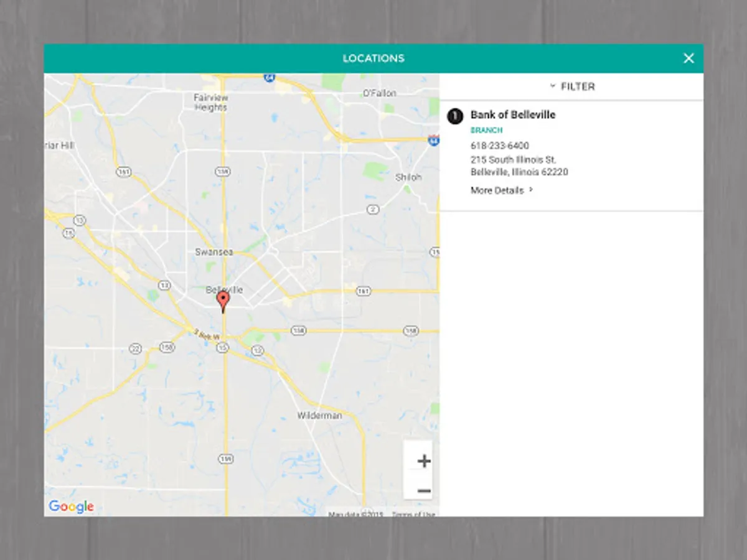Close the Locations dialog with the X
The width and height of the screenshot is (747, 560).
pyautogui.click(x=688, y=58)
